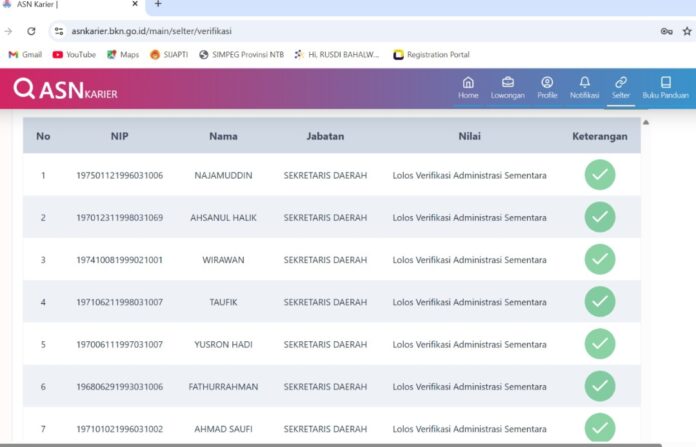The image size is (696, 447).
Task: Click the Keterangan column header
Action: click(x=599, y=136)
